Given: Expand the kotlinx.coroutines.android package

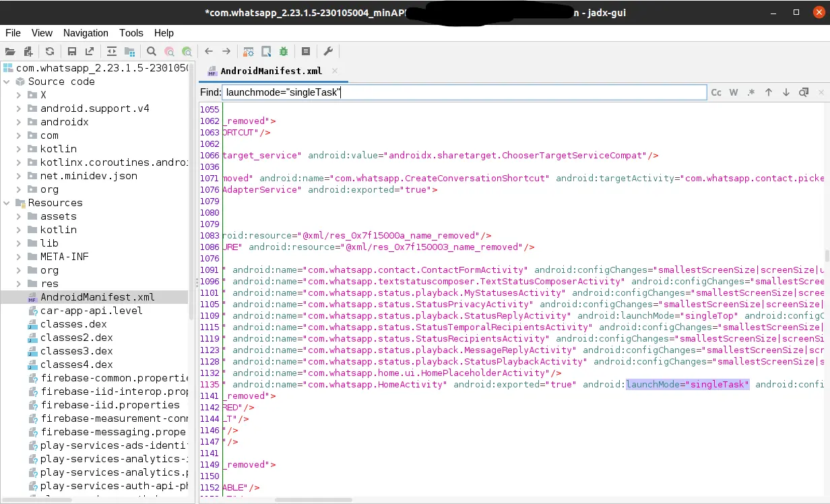Looking at the screenshot, I should [x=19, y=162].
